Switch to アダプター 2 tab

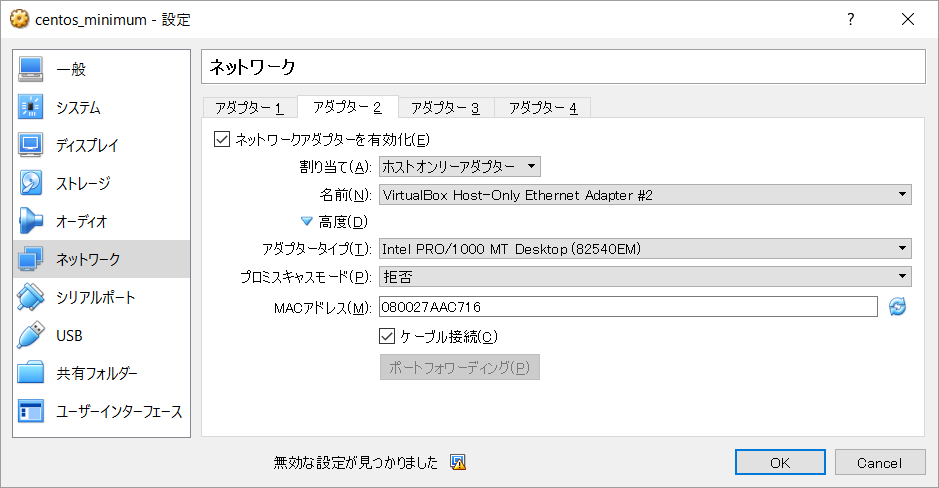pyautogui.click(x=347, y=107)
